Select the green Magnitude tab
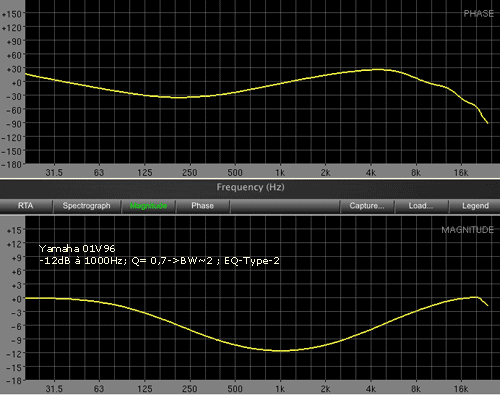The height and width of the screenshot is (395, 500). [x=148, y=206]
